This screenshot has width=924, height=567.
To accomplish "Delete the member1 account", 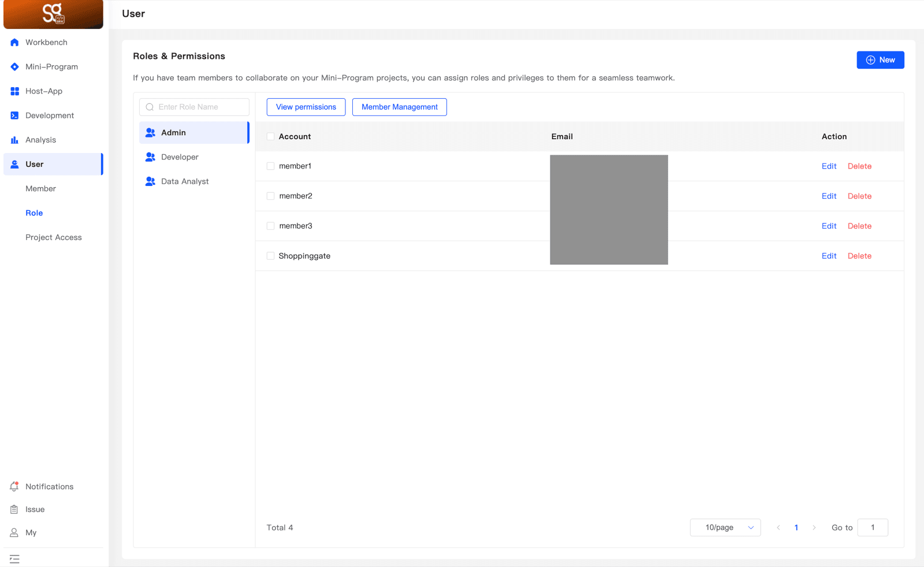I will pos(859,166).
